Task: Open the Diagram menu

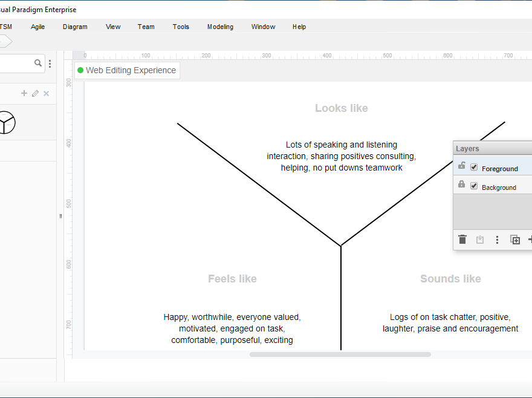Action: tap(75, 27)
